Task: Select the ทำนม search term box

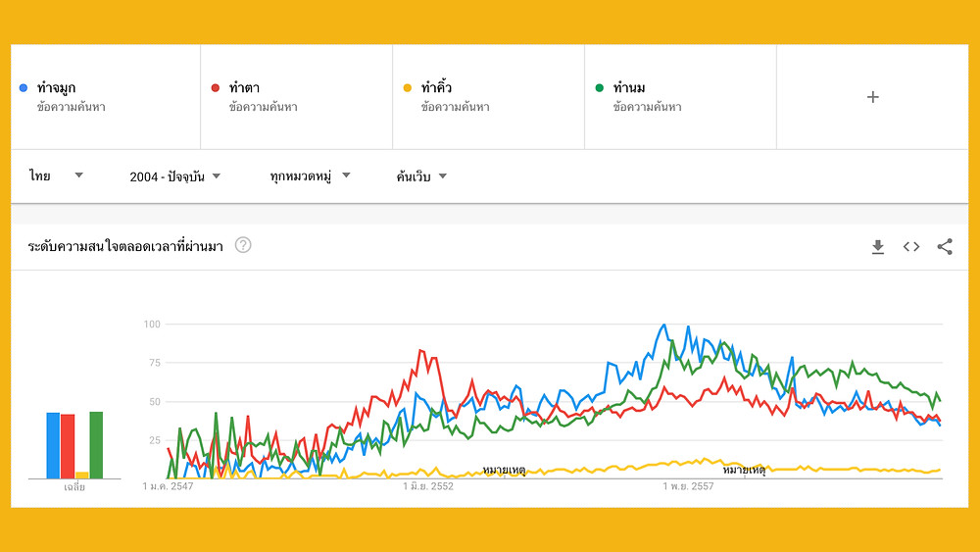Action: pos(681,97)
